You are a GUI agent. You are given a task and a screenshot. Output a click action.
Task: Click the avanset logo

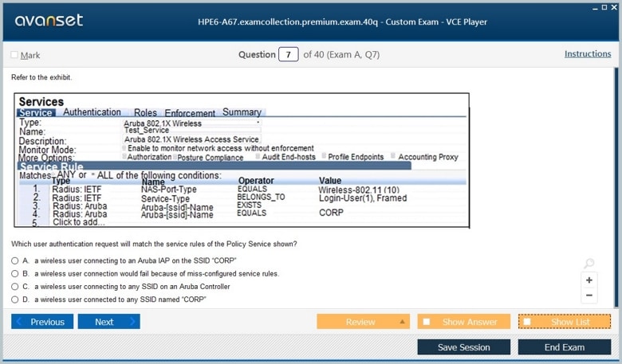click(x=49, y=20)
